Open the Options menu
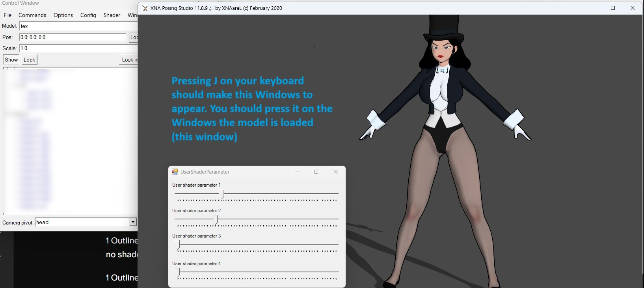Viewport: 644px width, 288px height. 63,15
